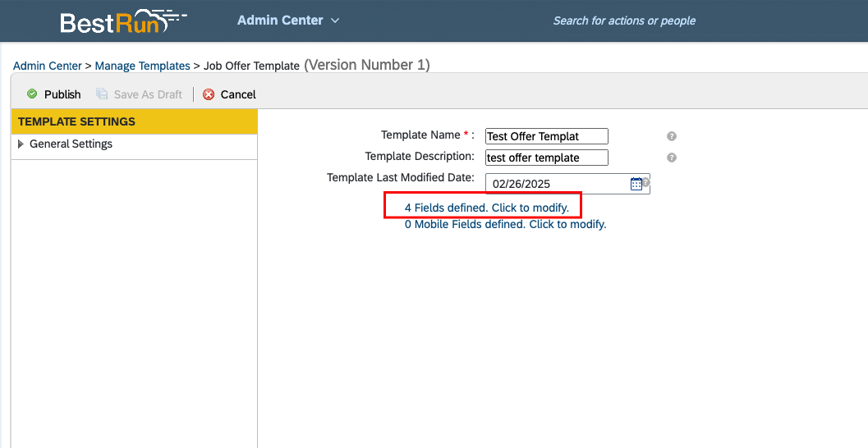The image size is (868, 448).
Task: Open Manage Templates breadcrumb link
Action: pyautogui.click(x=142, y=66)
